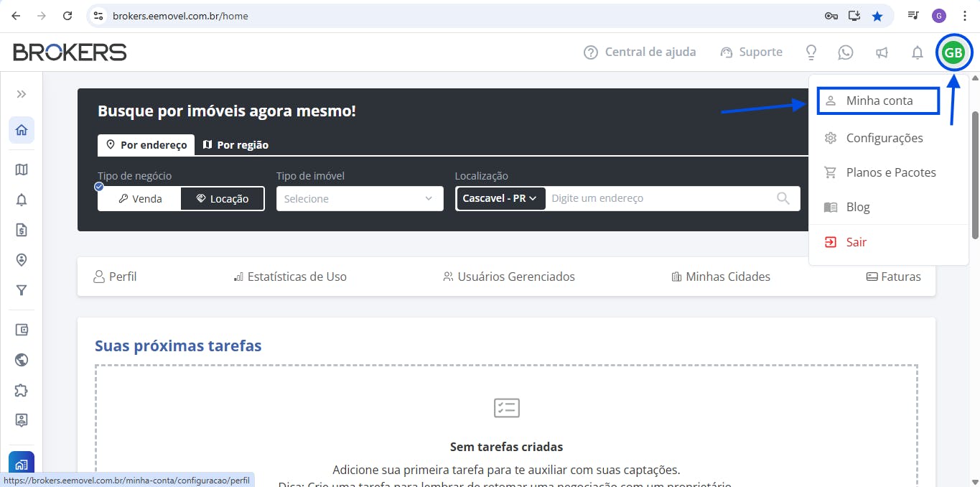Screen dimensions: 980x487
Task: Go forward in browser
Action: pos(42,16)
